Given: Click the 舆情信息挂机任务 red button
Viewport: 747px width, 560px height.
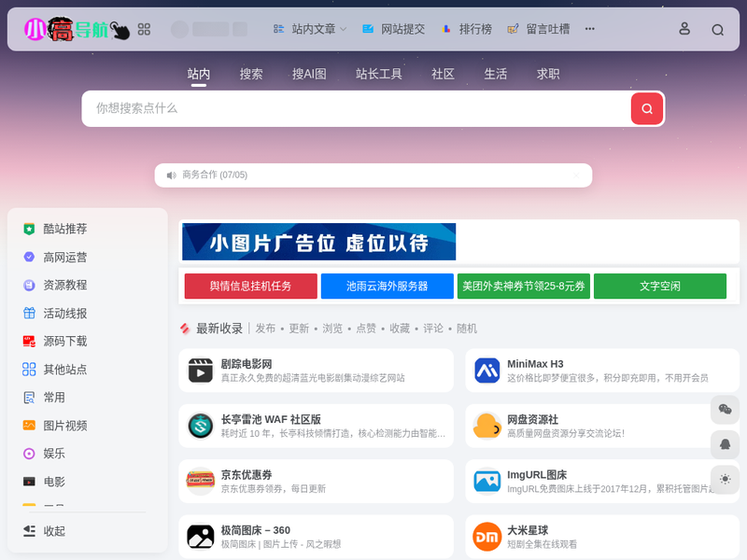Looking at the screenshot, I should click(250, 287).
